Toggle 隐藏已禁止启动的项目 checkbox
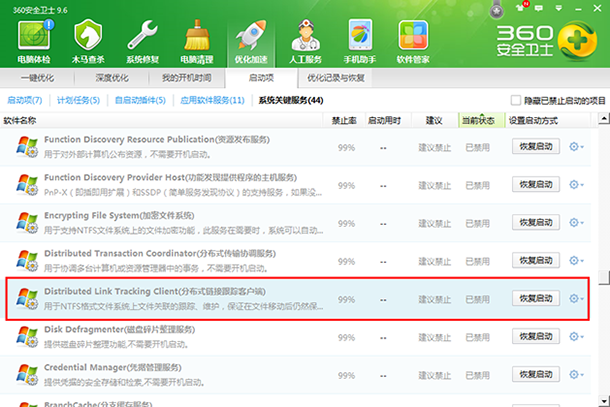This screenshot has width=610, height=407. [516, 101]
